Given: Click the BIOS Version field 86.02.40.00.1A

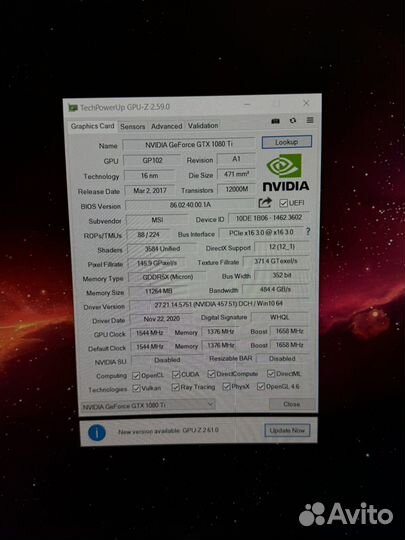Looking at the screenshot, I should [x=190, y=205].
